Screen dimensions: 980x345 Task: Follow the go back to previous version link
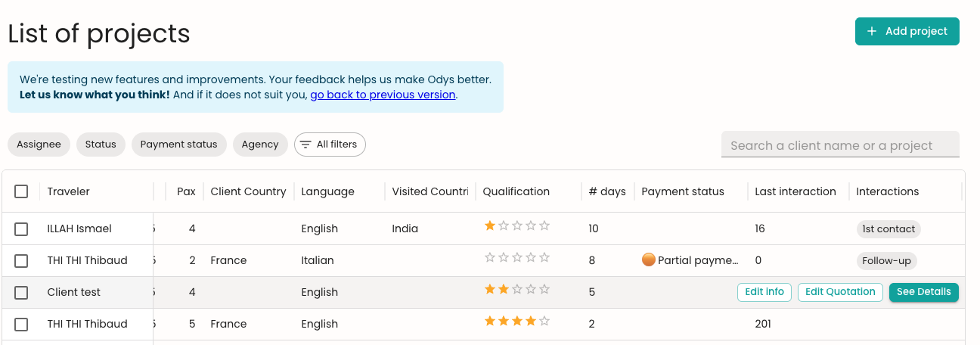(x=383, y=95)
